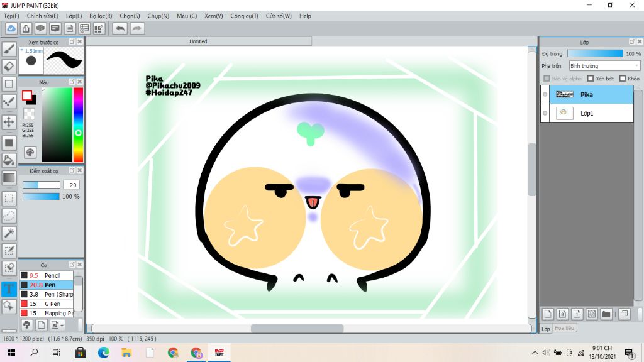Choose the Shape rectangle outline tool
This screenshot has width=644, height=362.
(x=9, y=84)
